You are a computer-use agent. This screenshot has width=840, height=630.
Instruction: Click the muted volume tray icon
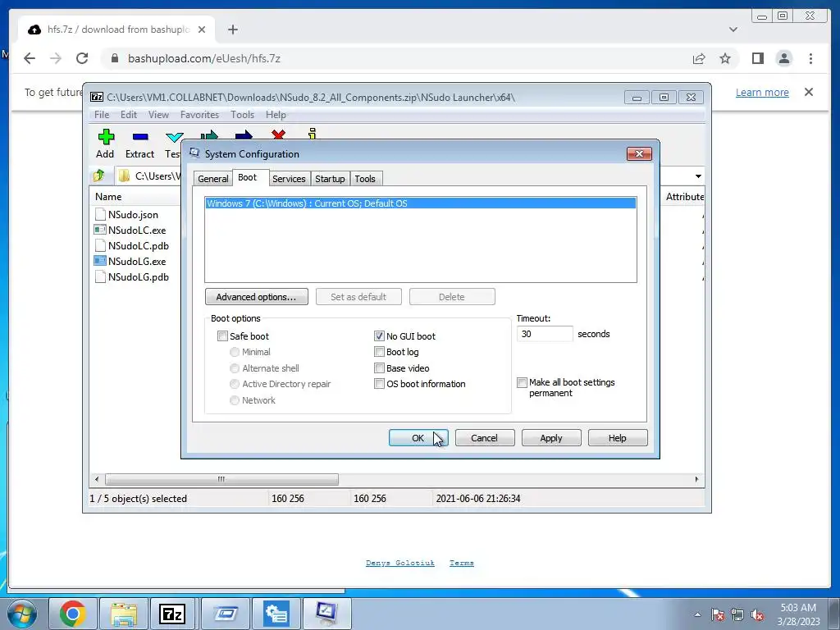tap(757, 614)
